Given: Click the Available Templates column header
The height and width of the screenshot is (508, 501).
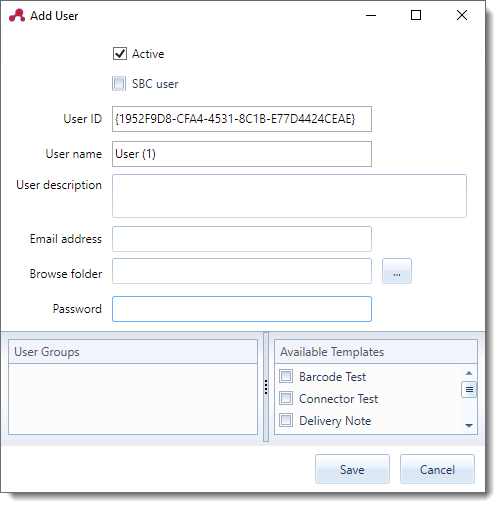Looking at the screenshot, I should tap(376, 352).
